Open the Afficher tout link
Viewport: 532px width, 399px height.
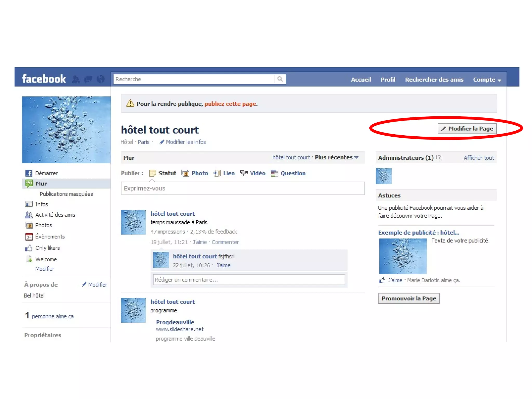478,158
